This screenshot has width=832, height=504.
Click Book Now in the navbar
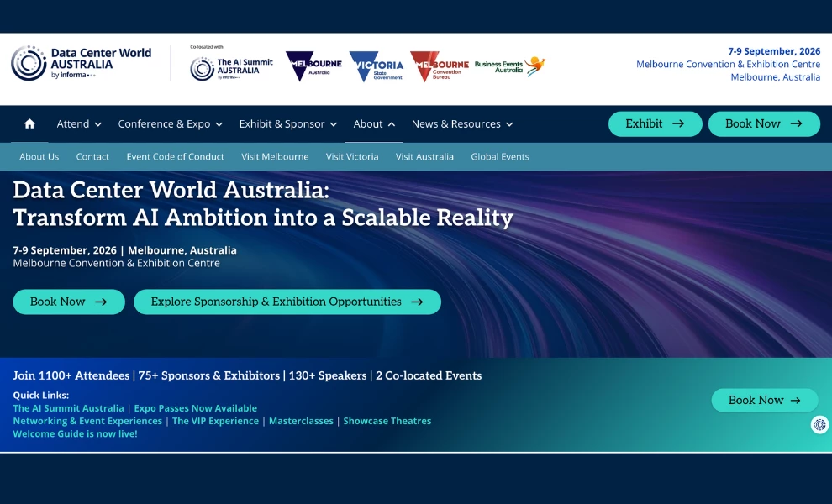point(764,123)
